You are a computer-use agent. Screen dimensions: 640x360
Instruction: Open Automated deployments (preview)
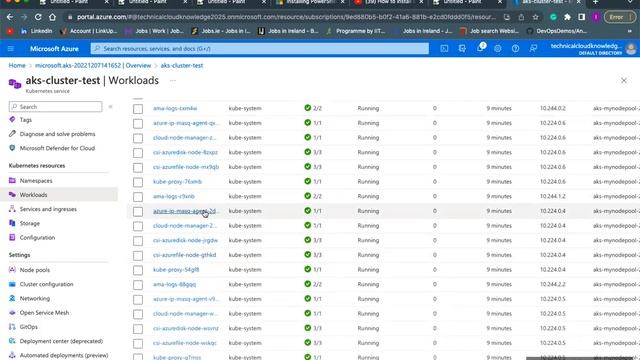[64, 356]
